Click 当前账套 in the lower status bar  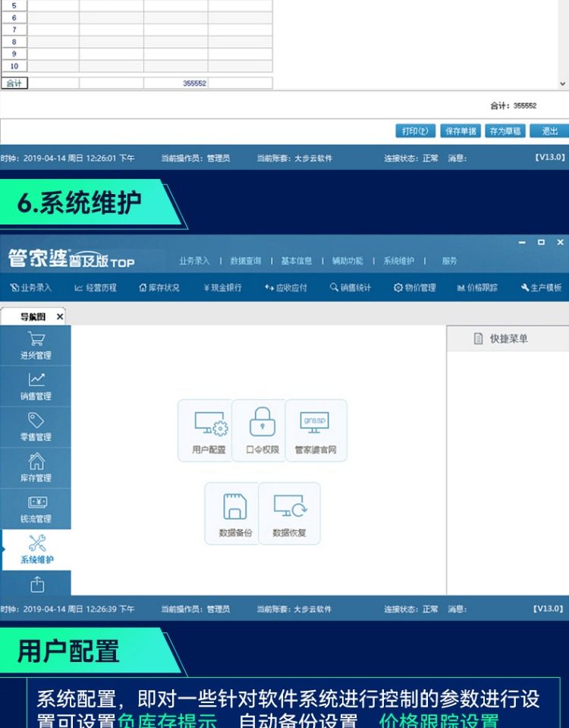294,609
